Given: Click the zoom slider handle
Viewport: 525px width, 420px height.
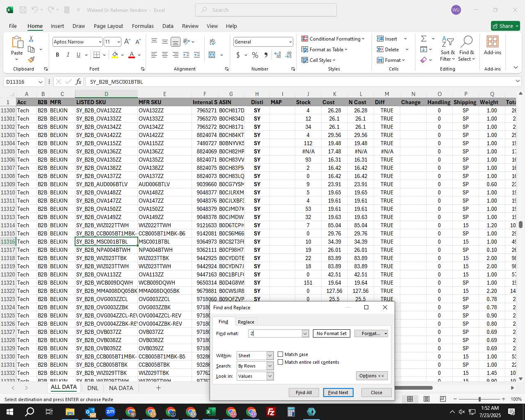Looking at the screenshot, I should pyautogui.click(x=479, y=399).
